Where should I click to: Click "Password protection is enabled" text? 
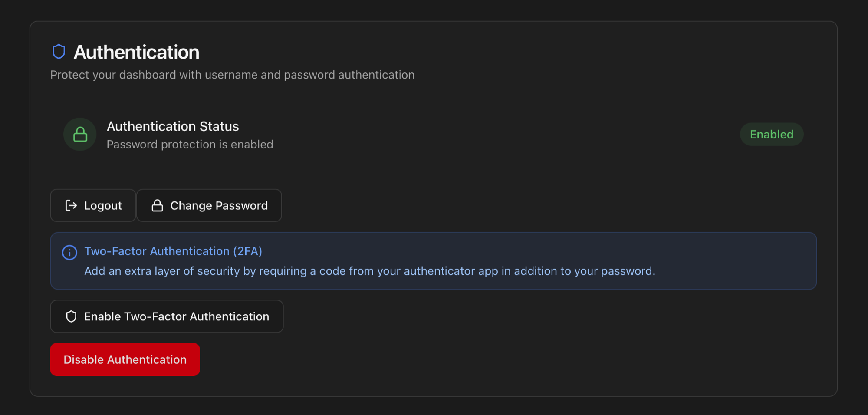(x=190, y=144)
